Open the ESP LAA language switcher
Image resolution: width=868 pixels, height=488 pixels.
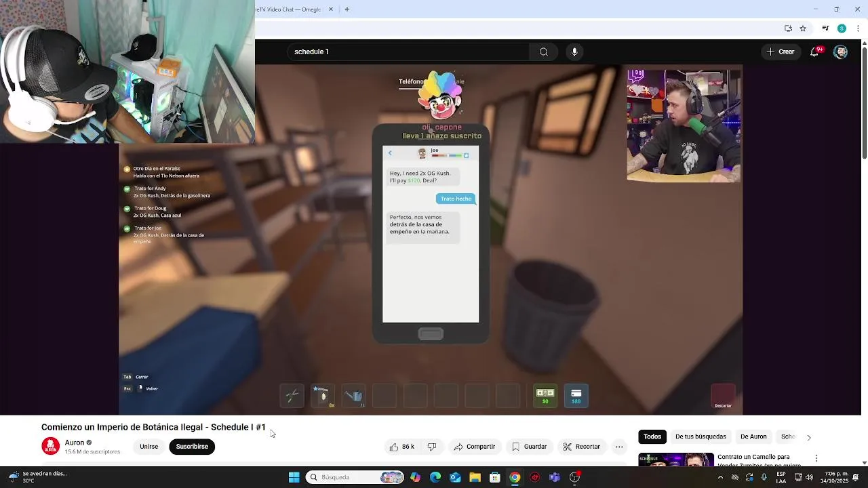tap(781, 477)
